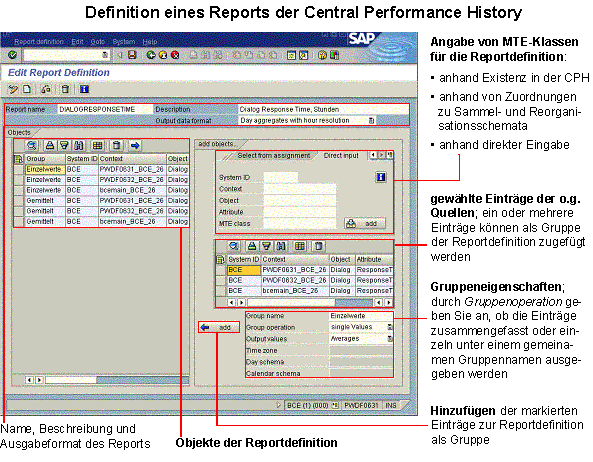The image size is (593, 462).
Task: Click the green checkmark Enter icon
Action: pos(12,55)
